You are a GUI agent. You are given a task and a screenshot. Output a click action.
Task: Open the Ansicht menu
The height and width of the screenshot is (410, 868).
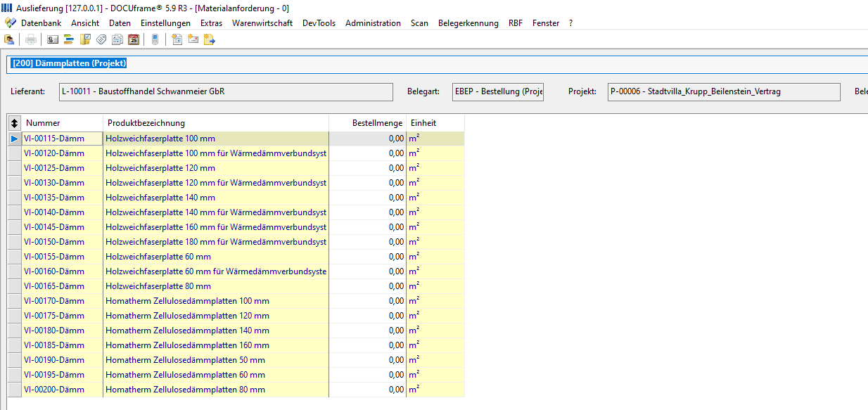point(85,23)
